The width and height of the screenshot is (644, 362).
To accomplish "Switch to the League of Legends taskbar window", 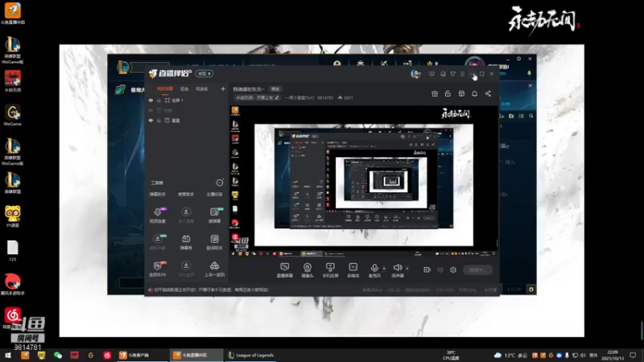I will (250, 355).
